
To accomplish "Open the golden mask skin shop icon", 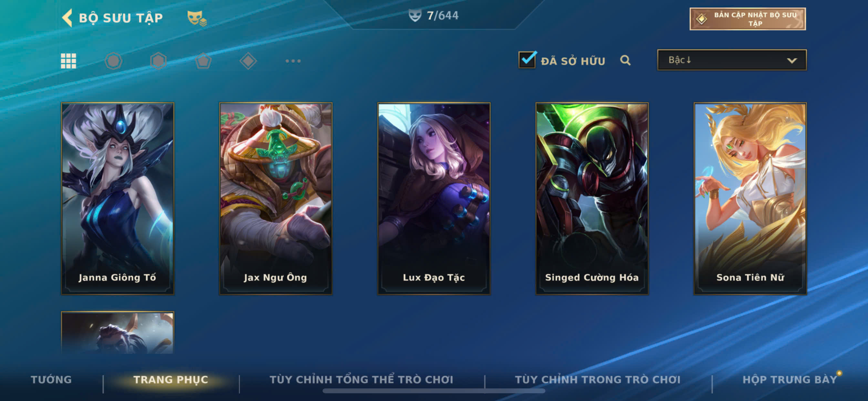I will [197, 18].
